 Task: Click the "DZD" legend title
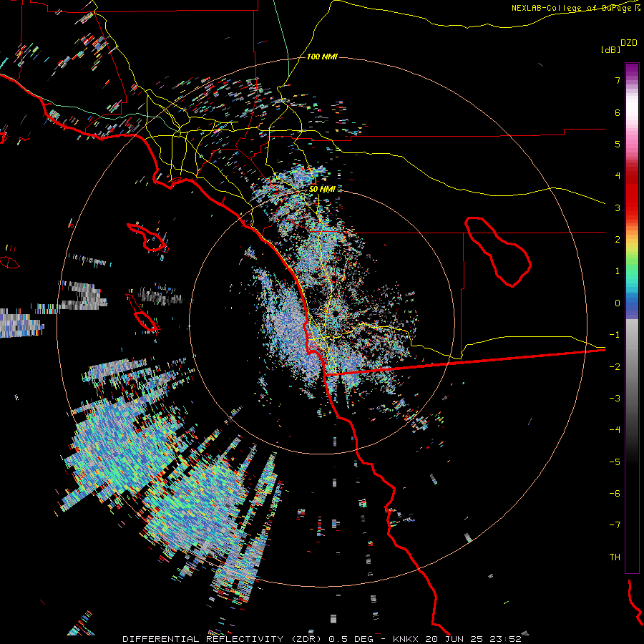(x=629, y=43)
